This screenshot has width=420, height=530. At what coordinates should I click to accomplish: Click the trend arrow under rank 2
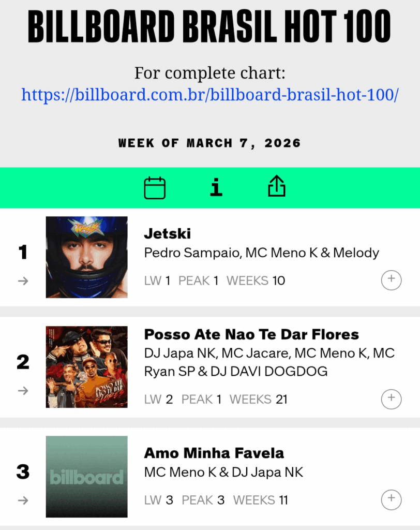(x=23, y=390)
